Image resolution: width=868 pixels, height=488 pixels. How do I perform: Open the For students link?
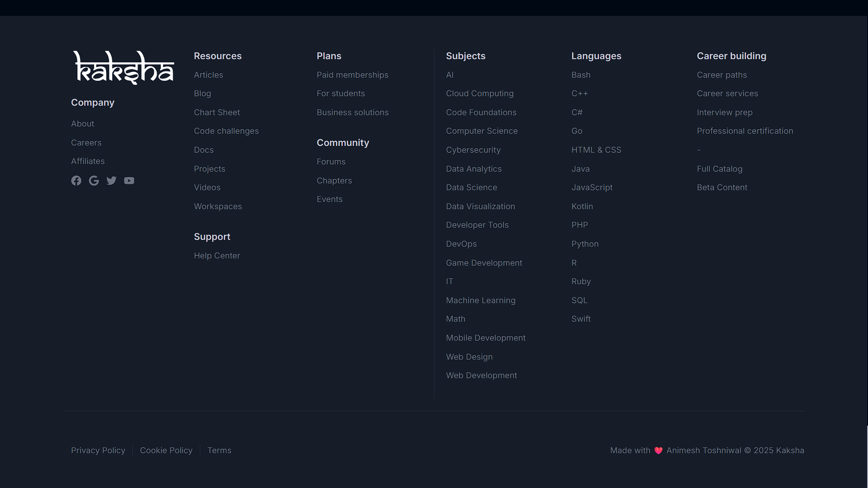point(341,94)
